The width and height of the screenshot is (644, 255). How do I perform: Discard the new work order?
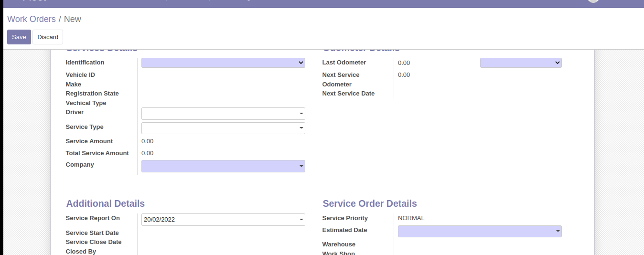(48, 37)
